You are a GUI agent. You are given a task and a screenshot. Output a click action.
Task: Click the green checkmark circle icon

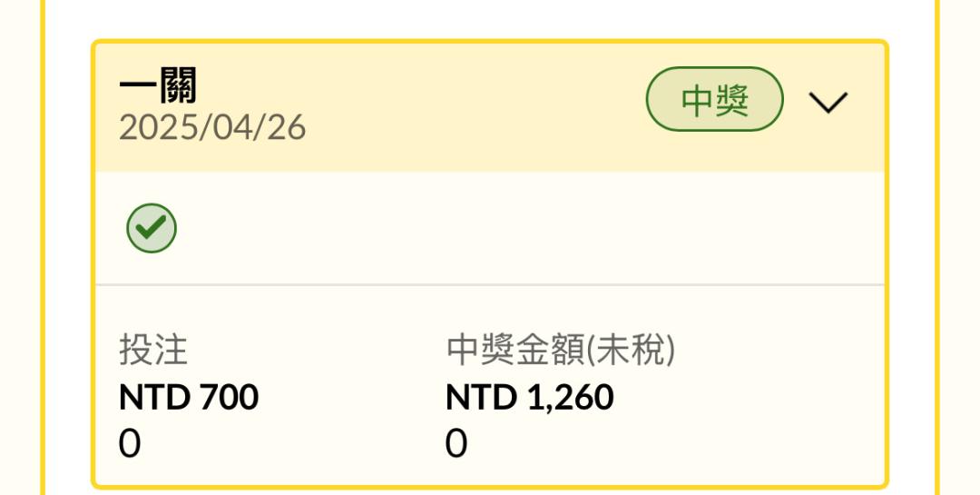point(152,228)
